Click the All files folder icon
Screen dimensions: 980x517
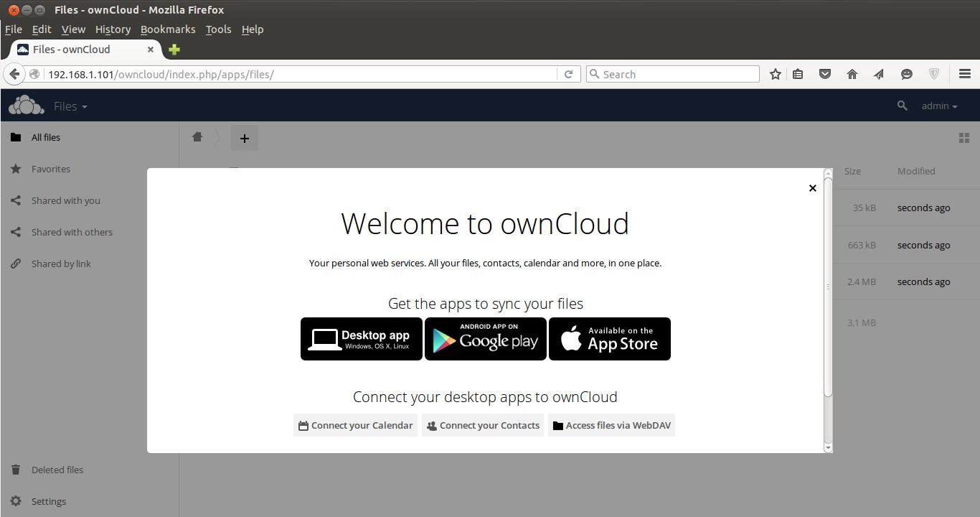point(16,137)
